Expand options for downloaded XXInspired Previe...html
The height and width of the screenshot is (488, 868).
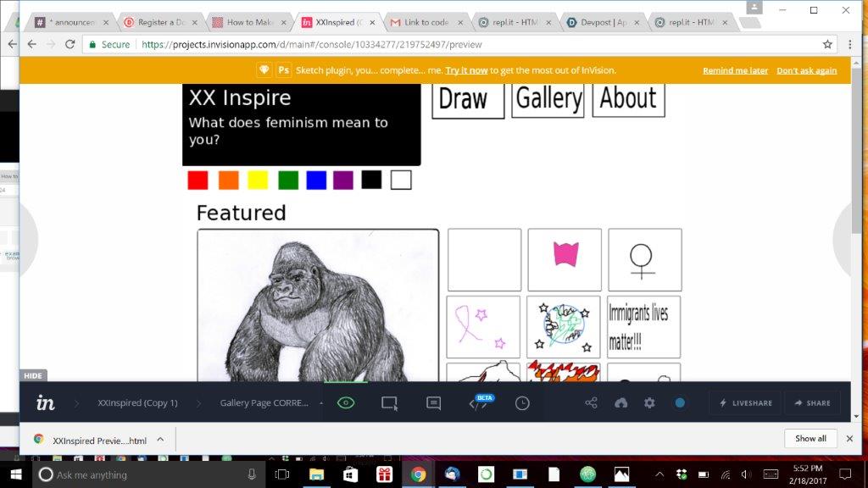(x=160, y=440)
